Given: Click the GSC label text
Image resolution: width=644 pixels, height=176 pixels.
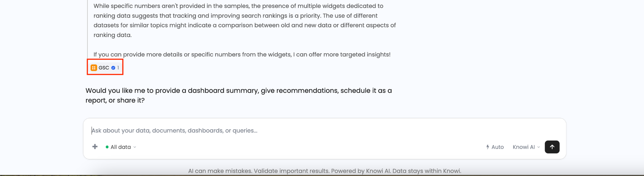Looking at the screenshot, I should 104,68.
